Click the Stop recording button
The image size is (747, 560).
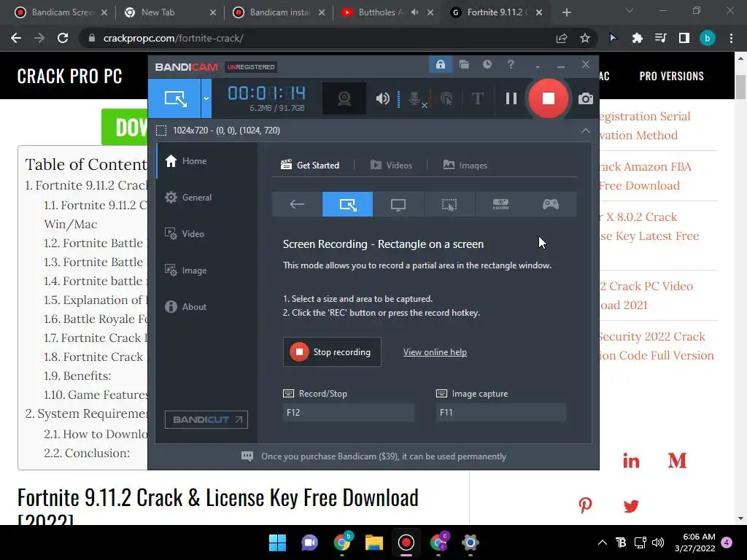pyautogui.click(x=332, y=352)
